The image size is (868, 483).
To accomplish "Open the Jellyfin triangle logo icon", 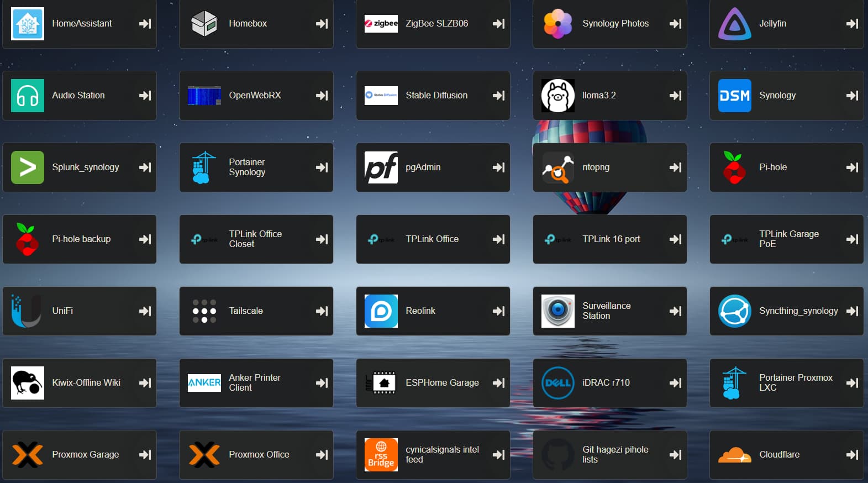I will pyautogui.click(x=734, y=24).
